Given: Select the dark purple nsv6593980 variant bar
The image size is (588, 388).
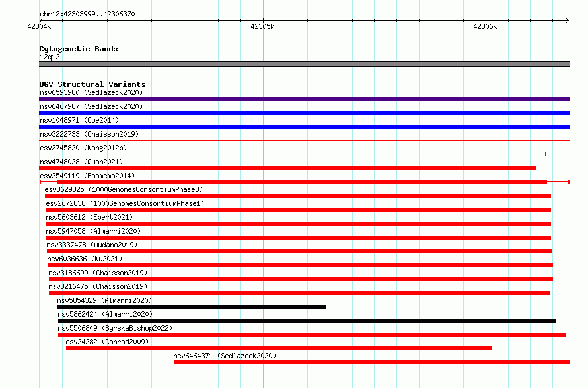Looking at the screenshot, I should click(304, 99).
